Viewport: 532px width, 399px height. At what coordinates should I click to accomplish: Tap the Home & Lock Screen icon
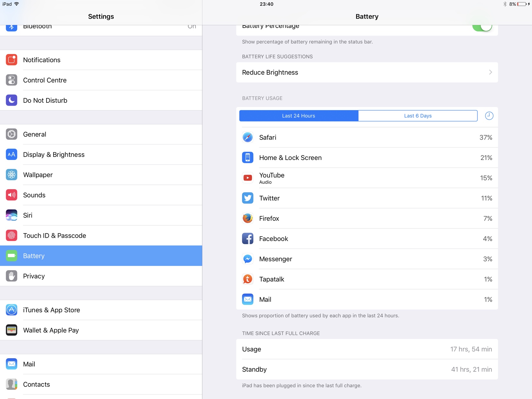[248, 158]
